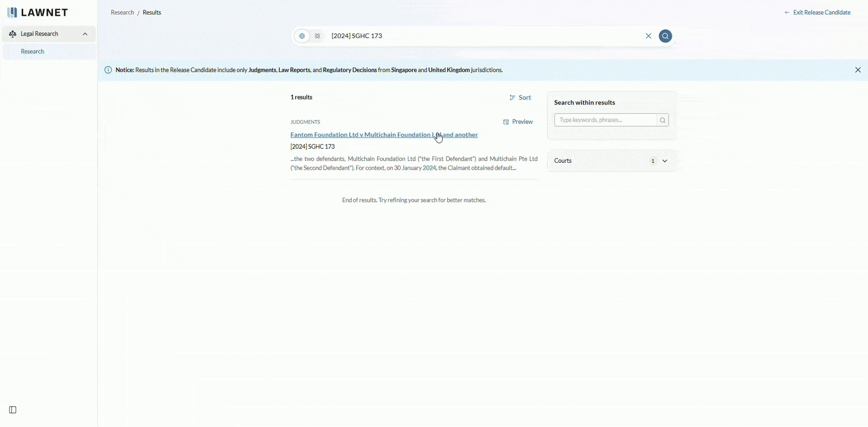This screenshot has height=427, width=868.
Task: Click the Type keywords search-within field
Action: [605, 121]
